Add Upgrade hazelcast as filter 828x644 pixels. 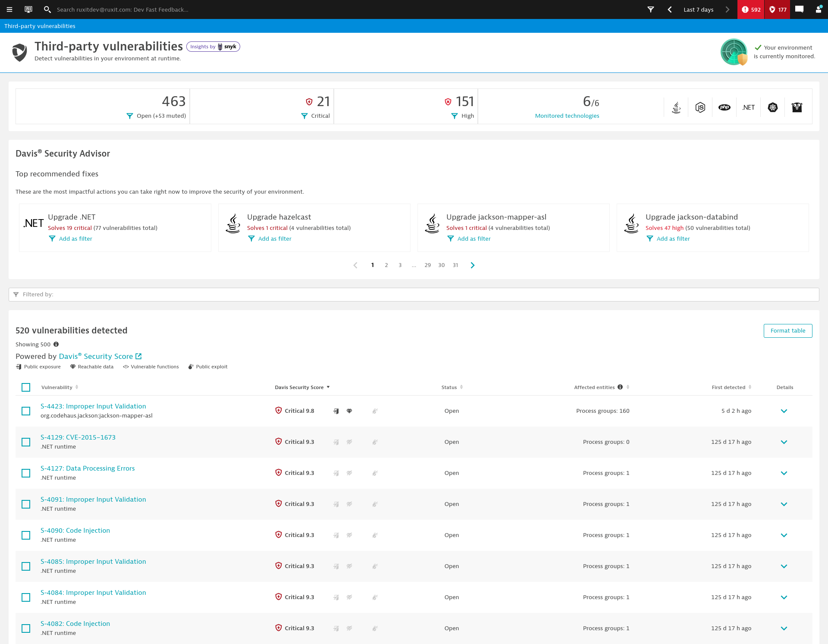[270, 239]
